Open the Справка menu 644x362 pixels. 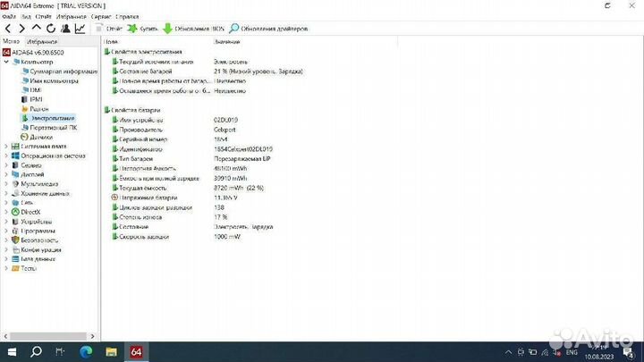coord(127,16)
